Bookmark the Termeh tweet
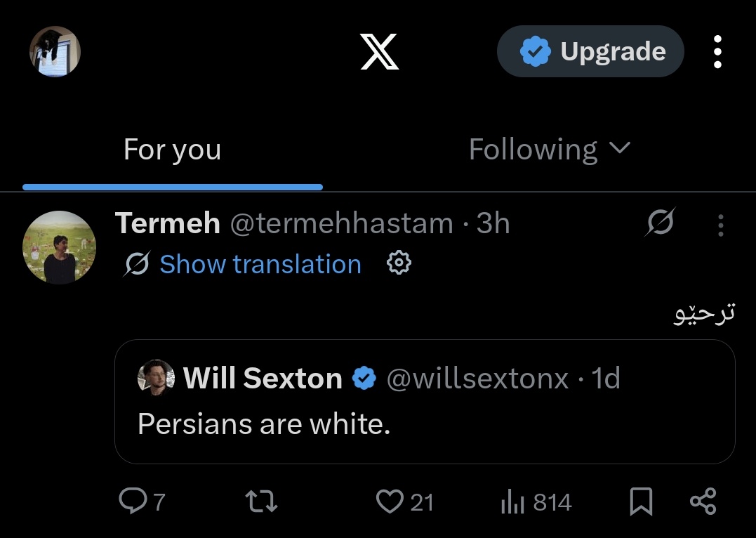 [x=642, y=501]
